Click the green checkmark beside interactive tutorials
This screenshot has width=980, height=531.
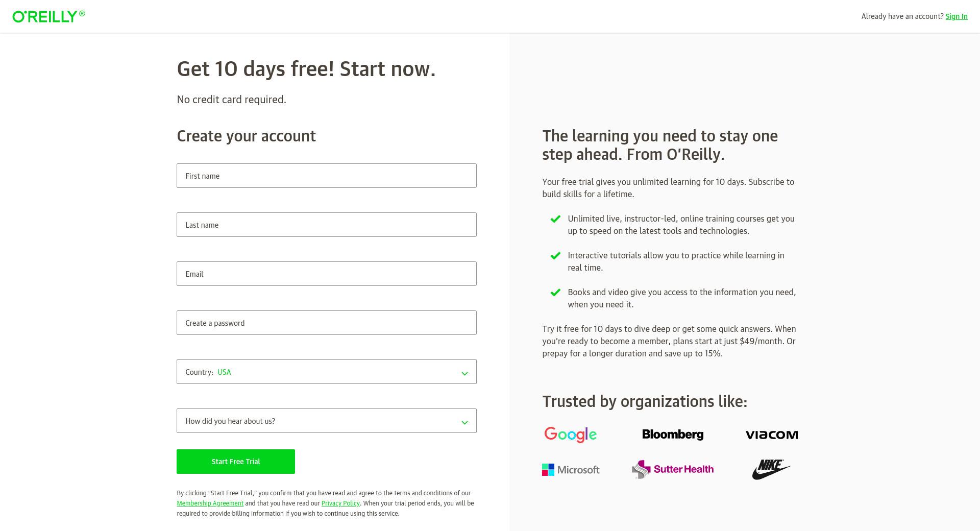point(555,256)
